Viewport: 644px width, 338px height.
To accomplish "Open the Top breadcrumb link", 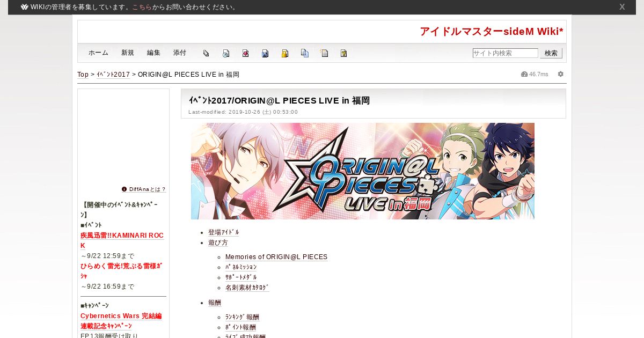I will (83, 75).
